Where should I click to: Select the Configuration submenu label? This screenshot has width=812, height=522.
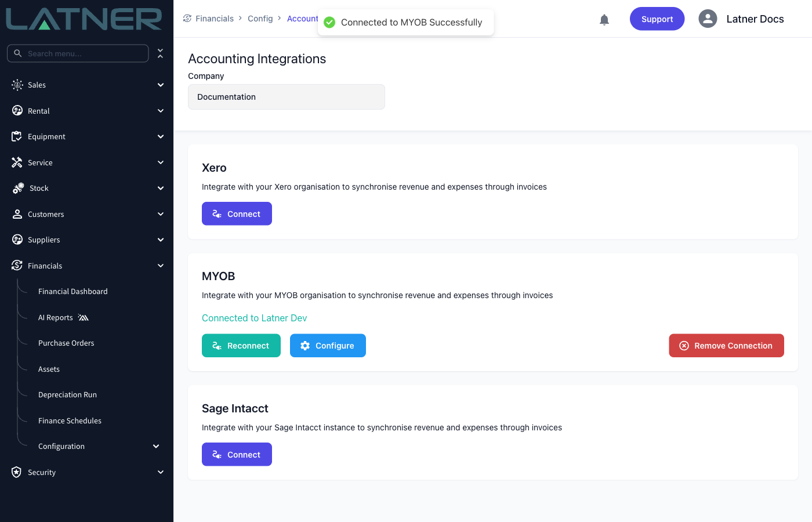point(61,447)
